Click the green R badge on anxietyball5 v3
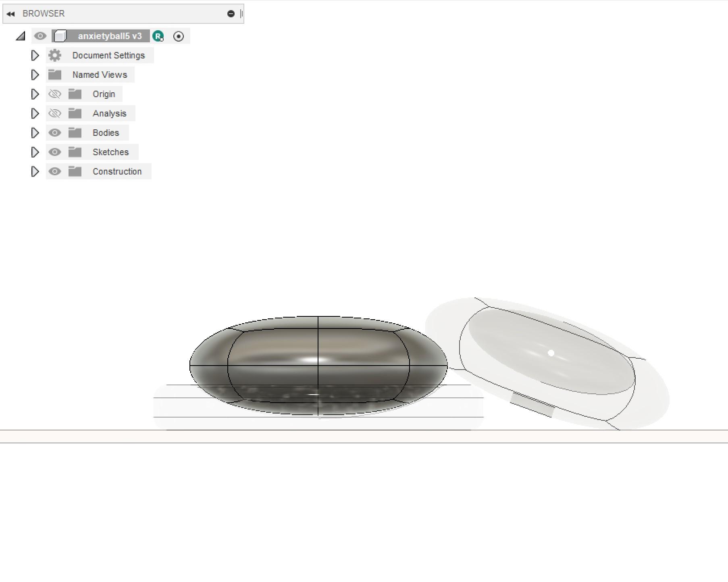The height and width of the screenshot is (582, 728). pyautogui.click(x=158, y=36)
